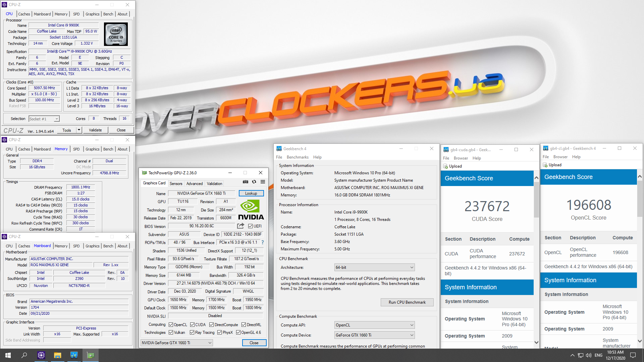Click the GPU-Z taskbar icon
The image size is (644, 362).
coord(91,355)
